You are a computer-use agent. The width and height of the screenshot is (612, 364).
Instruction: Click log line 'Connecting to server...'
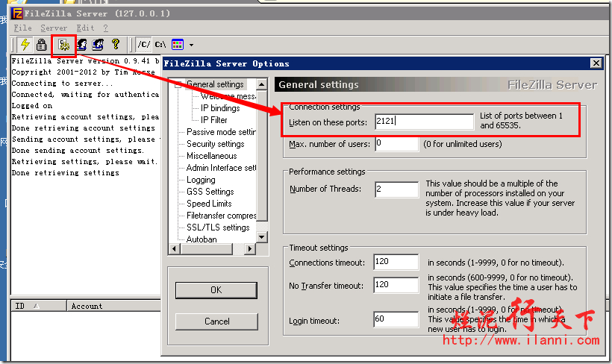[x=63, y=84]
